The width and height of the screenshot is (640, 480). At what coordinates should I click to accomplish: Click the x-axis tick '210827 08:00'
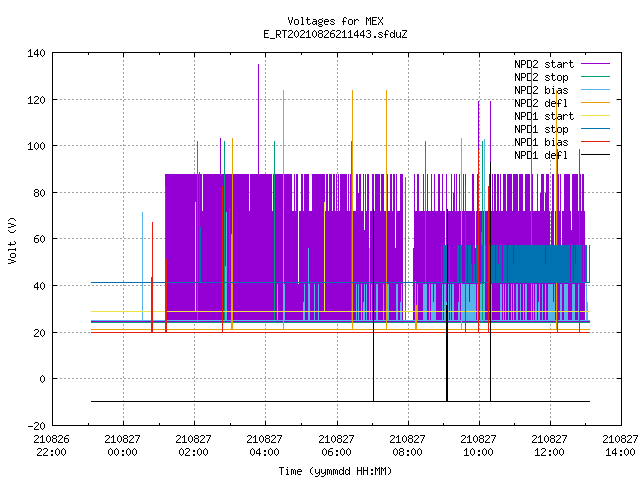tap(407, 446)
